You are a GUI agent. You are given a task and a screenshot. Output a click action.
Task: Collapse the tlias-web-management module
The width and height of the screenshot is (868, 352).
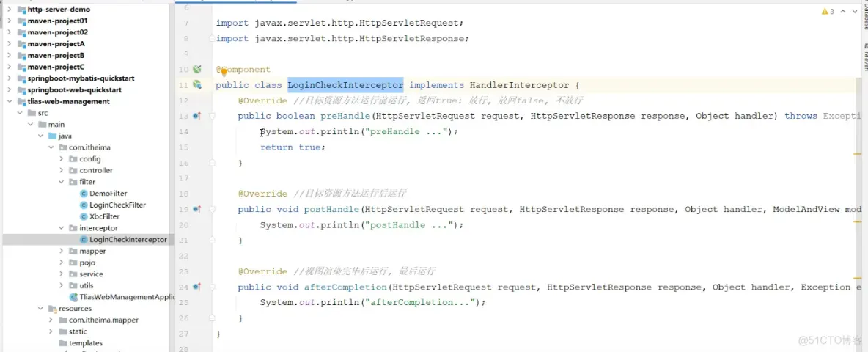10,101
